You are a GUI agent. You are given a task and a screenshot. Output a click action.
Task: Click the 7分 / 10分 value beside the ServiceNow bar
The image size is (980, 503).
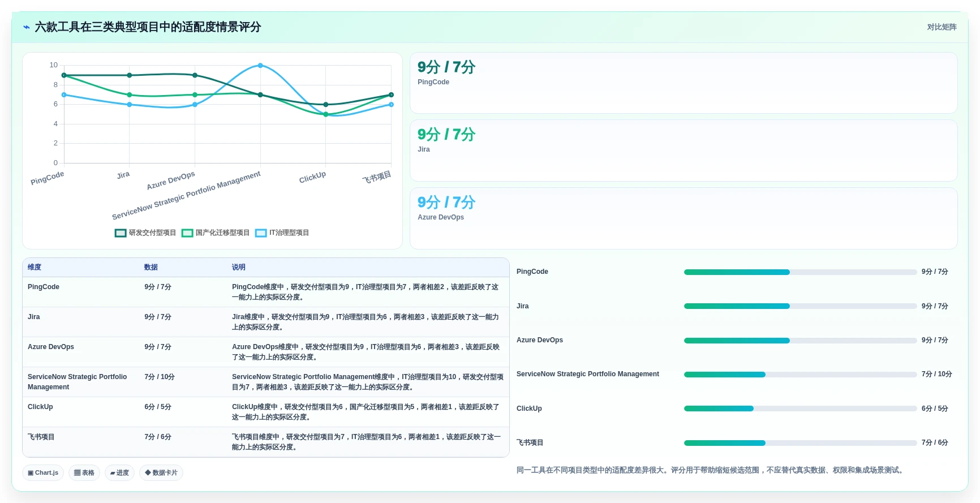point(937,375)
